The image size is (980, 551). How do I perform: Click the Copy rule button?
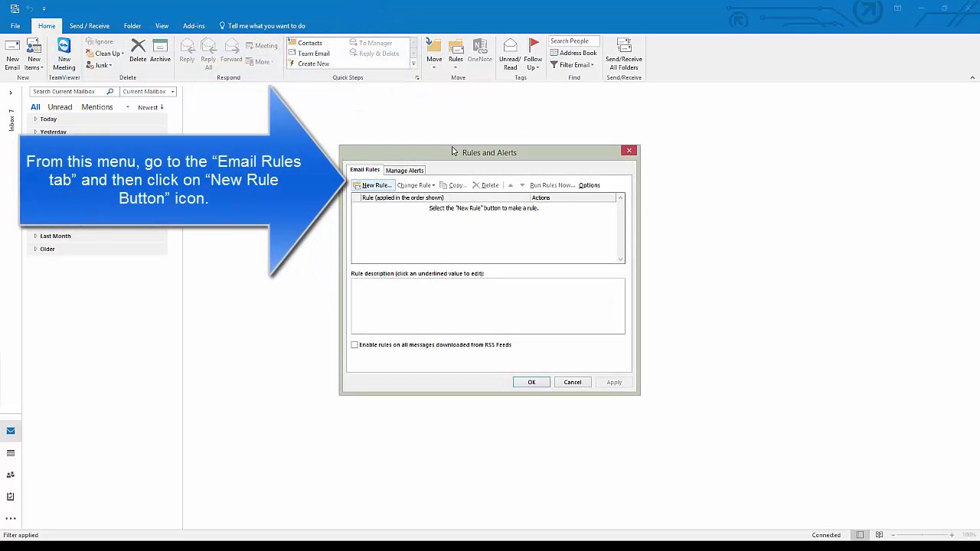pos(452,185)
